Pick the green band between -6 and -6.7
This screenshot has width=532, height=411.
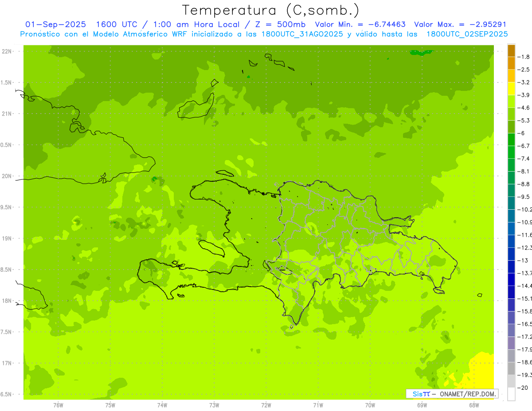coord(511,140)
